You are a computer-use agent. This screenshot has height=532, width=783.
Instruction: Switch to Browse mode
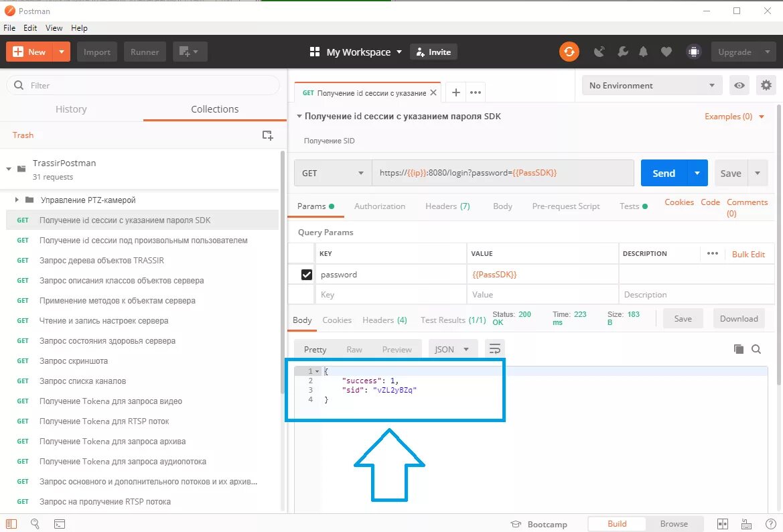point(674,523)
